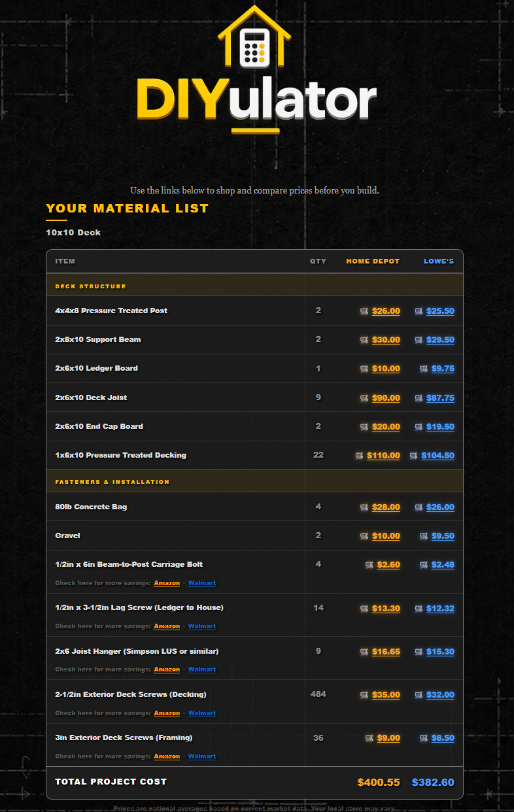Open Lowe's $32.00 decking screws link
514x812 pixels.
pos(440,695)
